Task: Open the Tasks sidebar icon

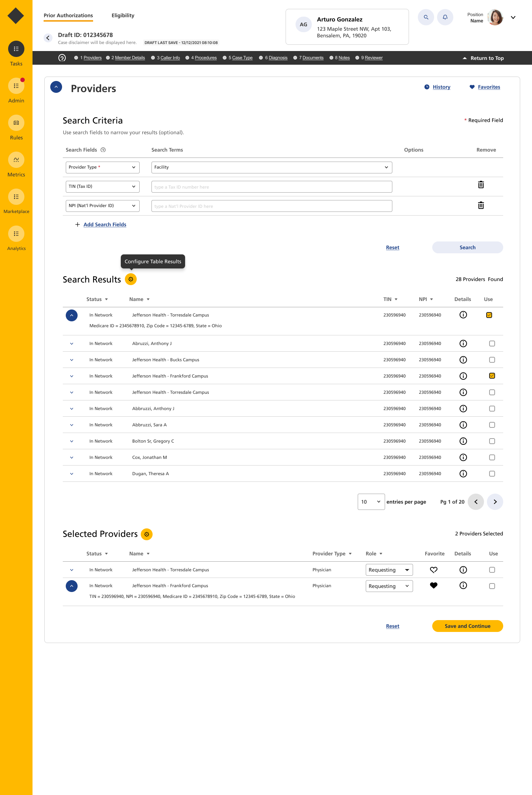Action: [16, 49]
